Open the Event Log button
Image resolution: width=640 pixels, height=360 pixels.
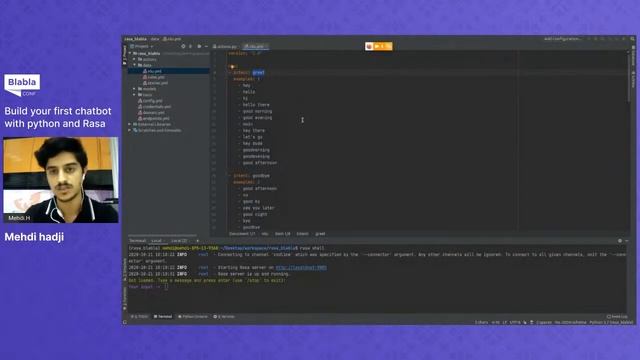pos(617,317)
